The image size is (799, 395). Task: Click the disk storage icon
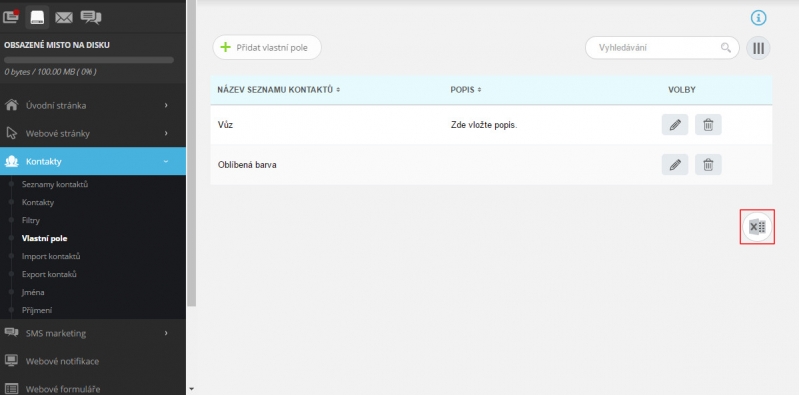(x=37, y=17)
